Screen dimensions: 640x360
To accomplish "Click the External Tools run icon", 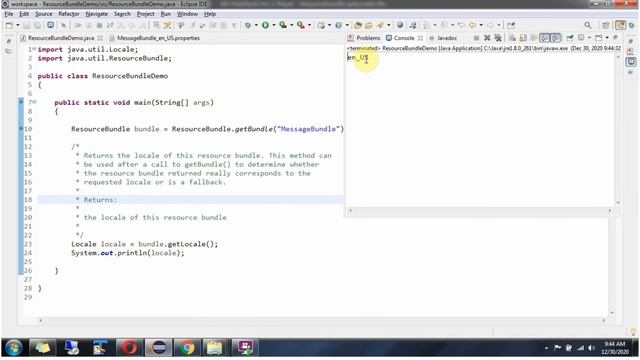I will [x=301, y=25].
